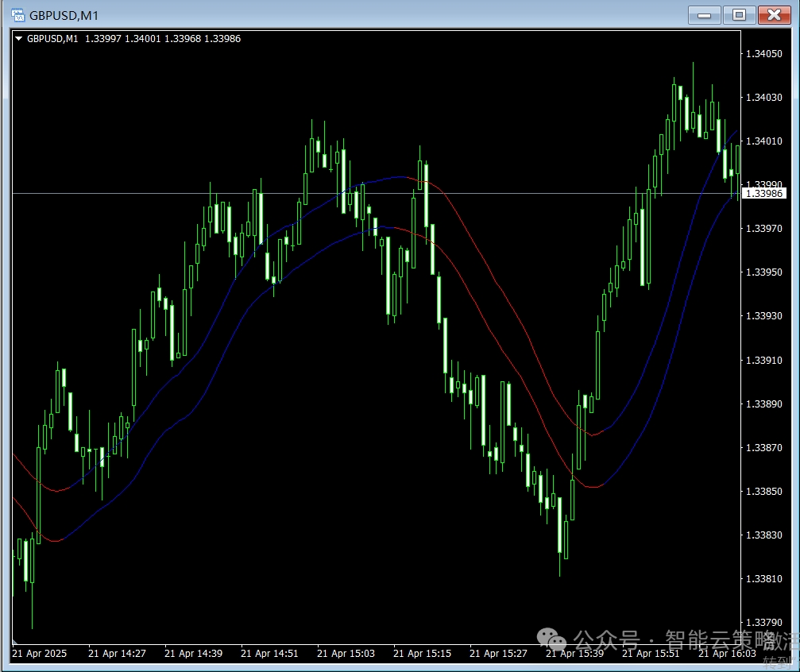800x672 pixels.
Task: Click the 1.34050 price scale label
Action: click(x=763, y=53)
